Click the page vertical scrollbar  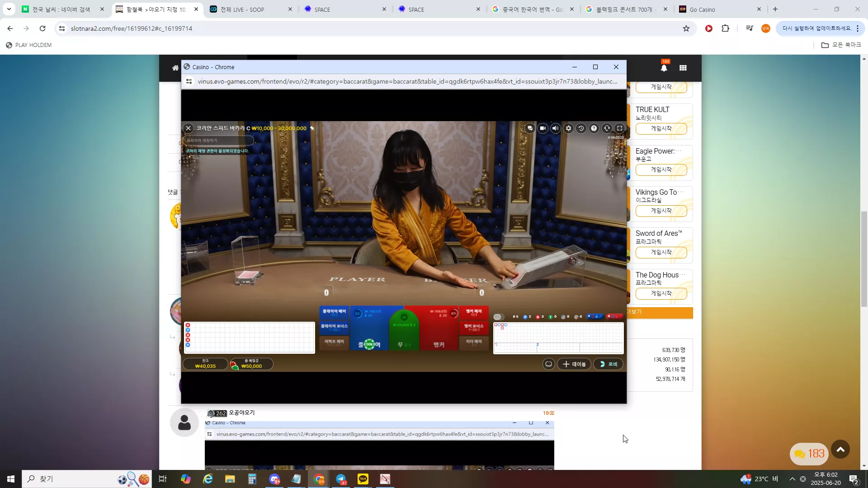click(x=864, y=262)
